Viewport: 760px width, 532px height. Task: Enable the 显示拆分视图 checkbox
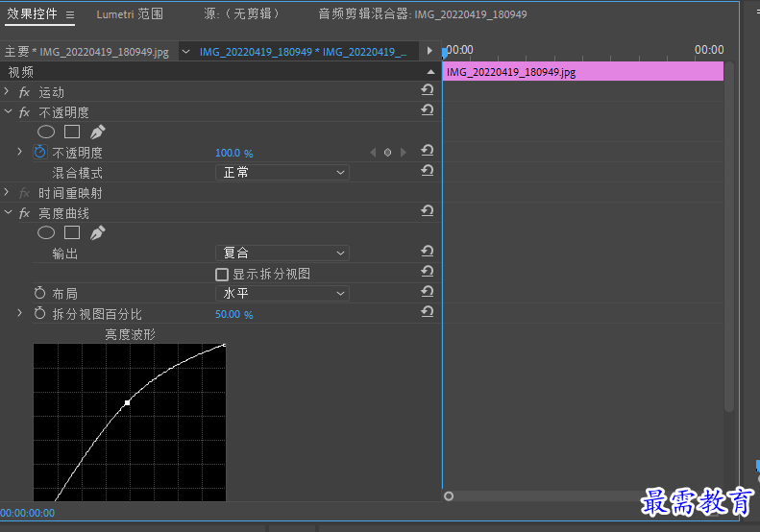[x=222, y=275]
